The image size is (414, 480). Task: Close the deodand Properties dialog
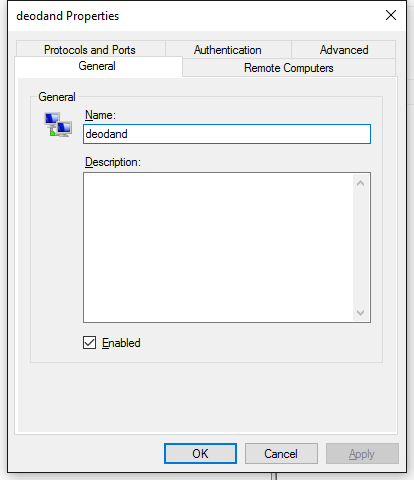point(391,15)
